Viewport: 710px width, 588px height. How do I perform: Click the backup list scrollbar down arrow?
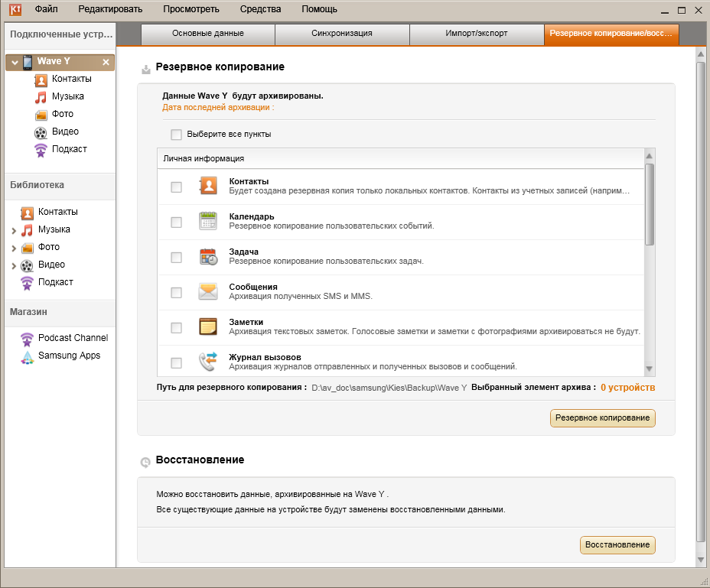[650, 369]
